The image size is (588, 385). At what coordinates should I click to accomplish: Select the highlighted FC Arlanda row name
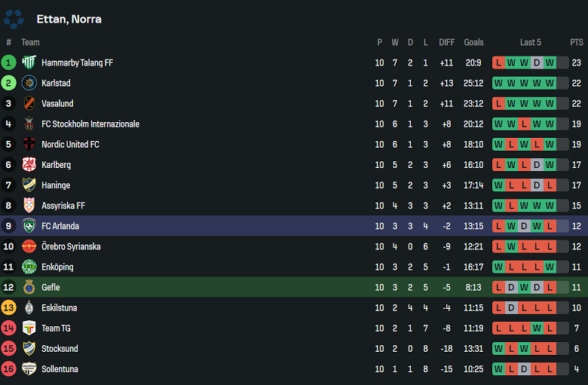(60, 226)
